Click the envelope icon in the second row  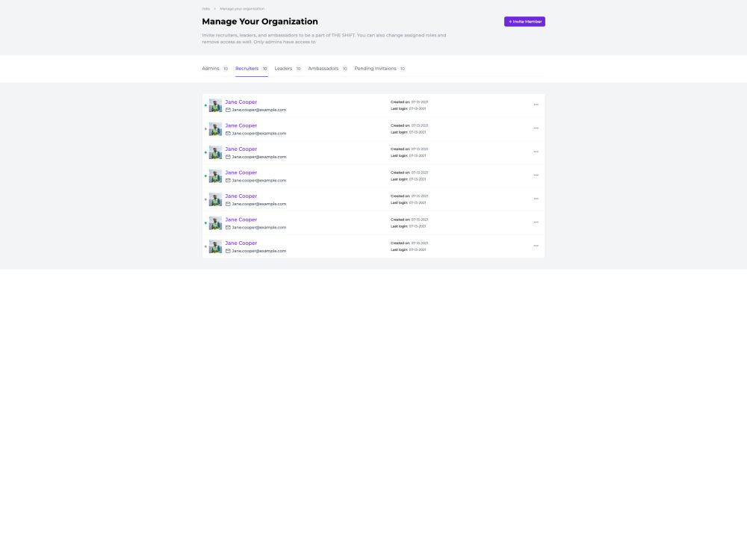[x=228, y=134]
